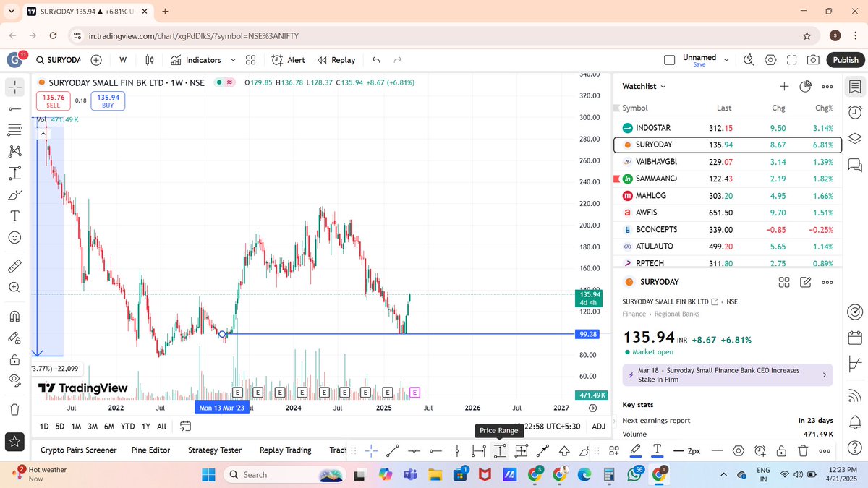This screenshot has height=488, width=868.
Task: Click the Publish button
Action: (x=845, y=60)
